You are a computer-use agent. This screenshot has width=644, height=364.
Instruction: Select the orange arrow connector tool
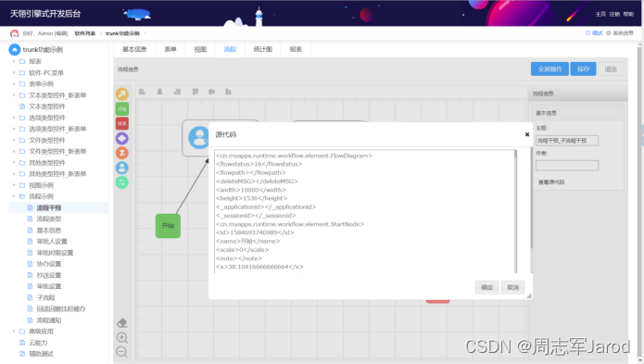[x=122, y=94]
